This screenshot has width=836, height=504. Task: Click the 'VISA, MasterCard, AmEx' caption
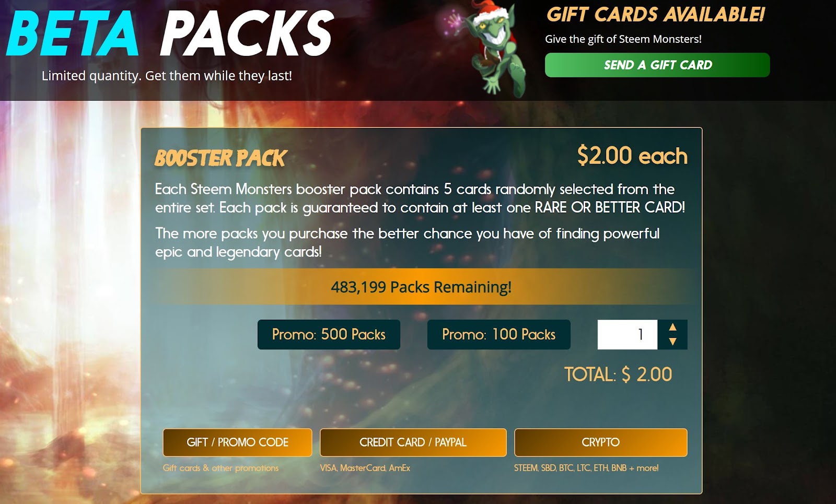(x=365, y=468)
